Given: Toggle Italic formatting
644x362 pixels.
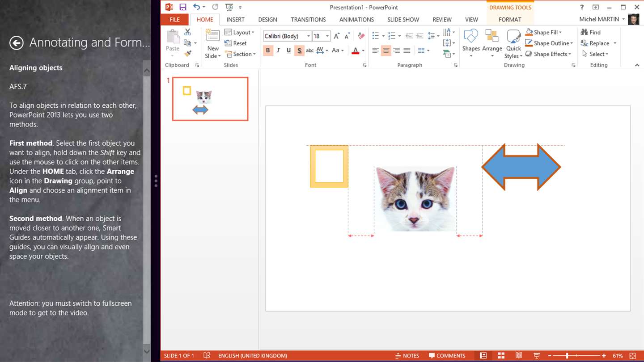Looking at the screenshot, I should click(x=278, y=51).
